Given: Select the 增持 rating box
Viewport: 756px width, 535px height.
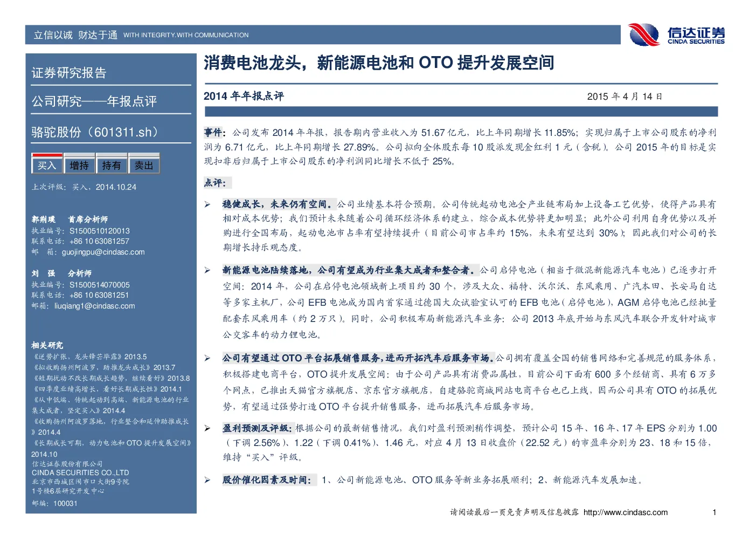Looking at the screenshot, I should click(x=79, y=163).
